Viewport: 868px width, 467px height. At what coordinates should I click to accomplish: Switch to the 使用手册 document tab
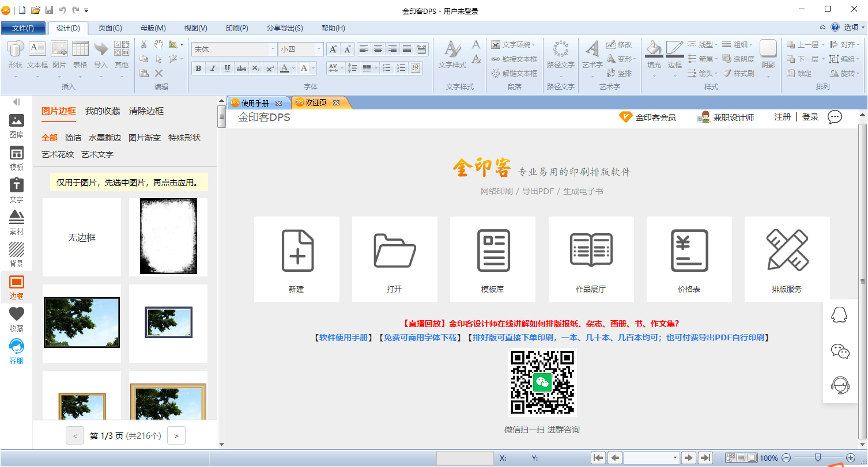click(256, 102)
